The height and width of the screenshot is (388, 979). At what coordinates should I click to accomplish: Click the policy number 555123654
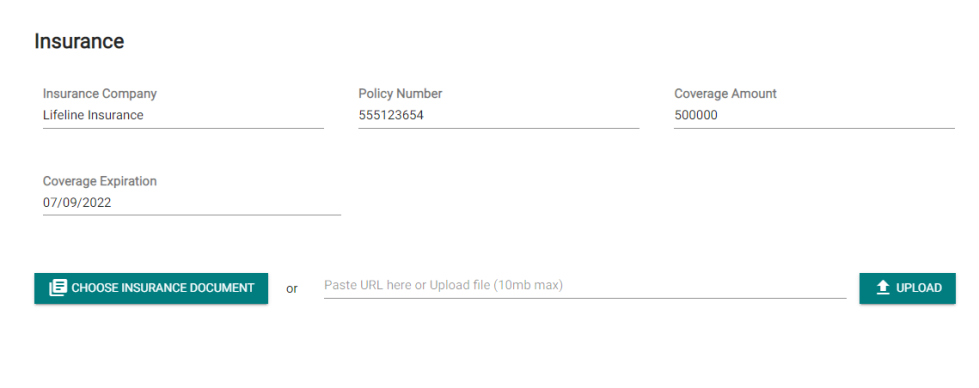point(391,115)
